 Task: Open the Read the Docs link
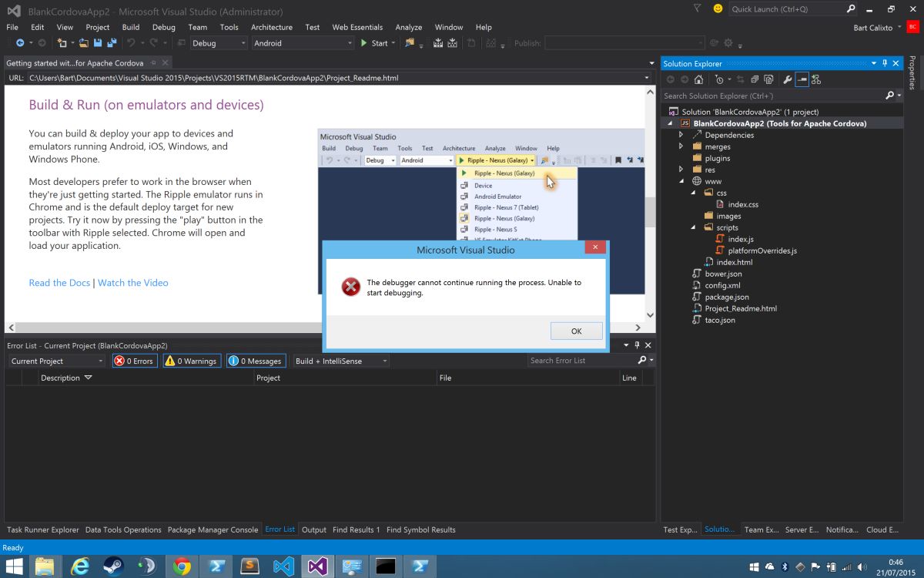[x=59, y=283]
